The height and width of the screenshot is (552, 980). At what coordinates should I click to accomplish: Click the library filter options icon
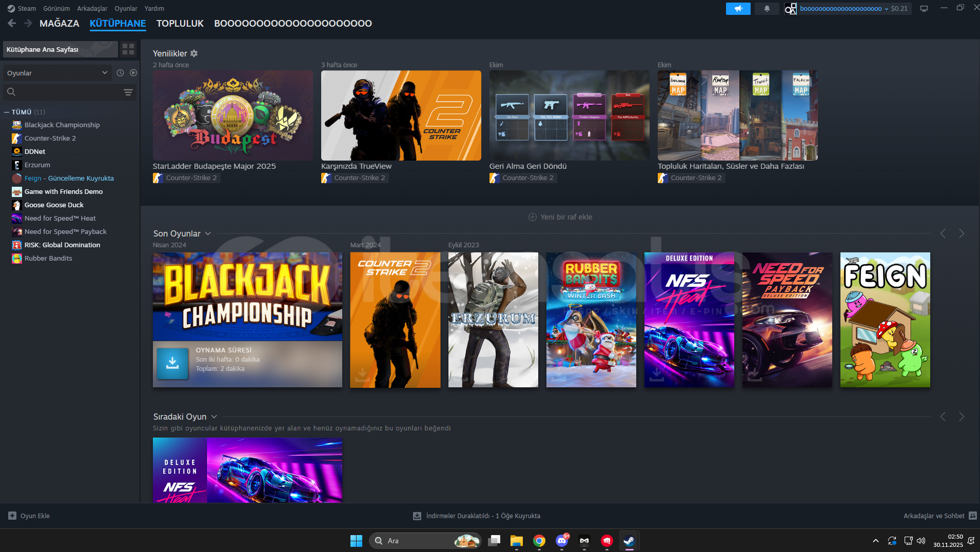pyautogui.click(x=128, y=92)
